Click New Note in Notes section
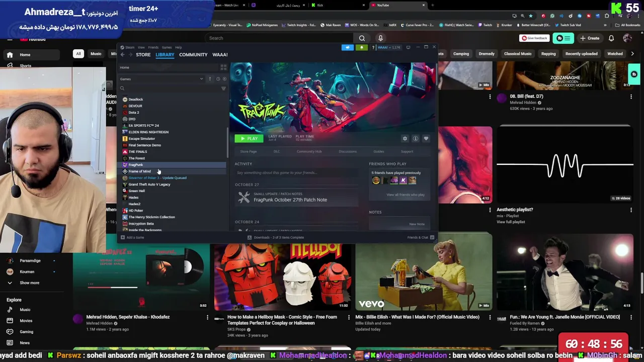Screen dimensions: 644x362 (x=417, y=224)
